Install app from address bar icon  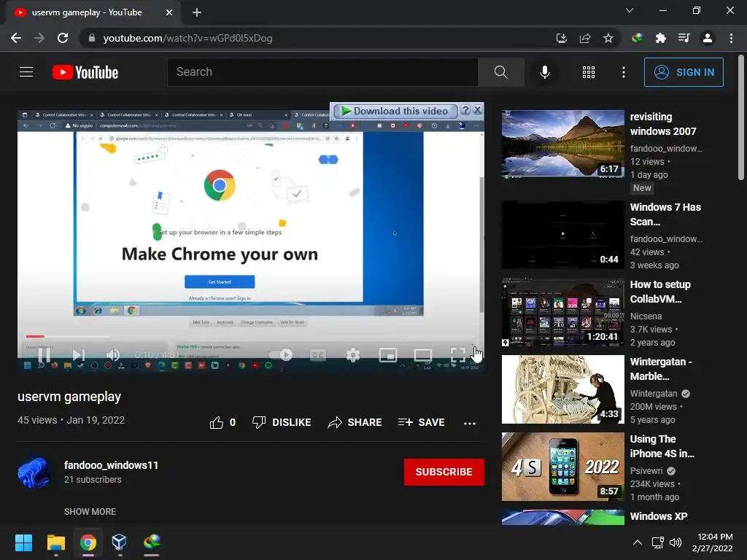pyautogui.click(x=562, y=38)
